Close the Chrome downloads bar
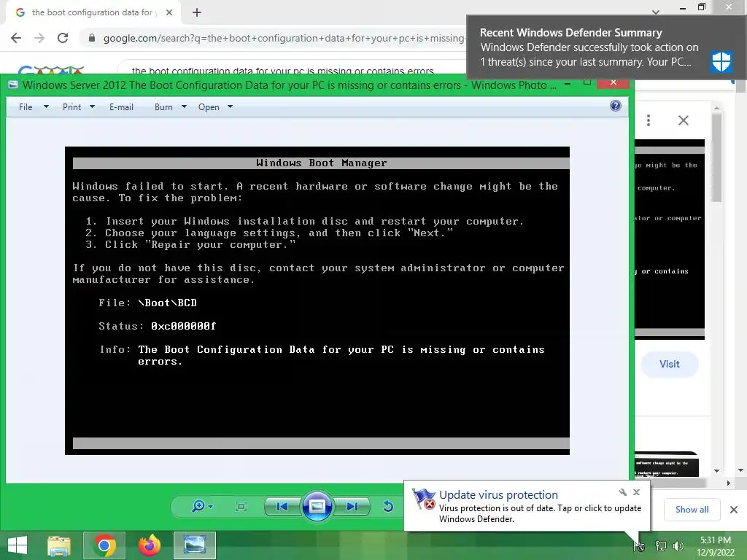The image size is (747, 560). point(734,510)
